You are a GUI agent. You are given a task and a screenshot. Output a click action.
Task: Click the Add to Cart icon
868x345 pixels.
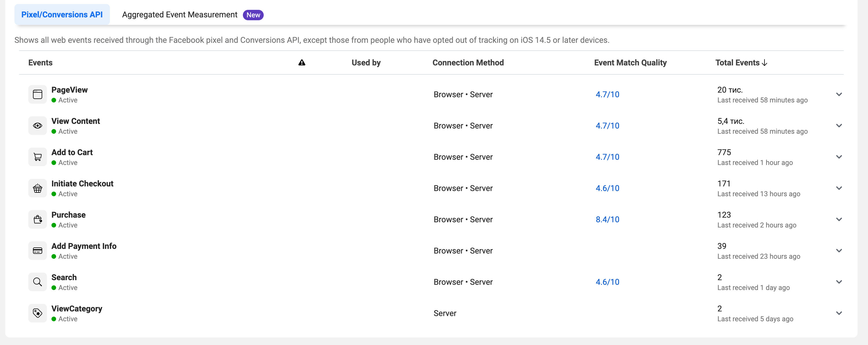pos(37,157)
